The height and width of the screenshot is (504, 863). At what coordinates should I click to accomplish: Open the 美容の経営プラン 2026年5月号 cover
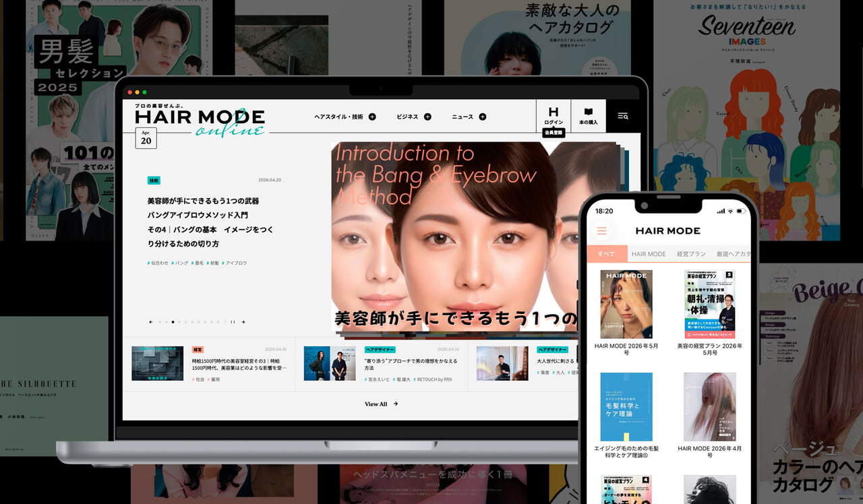coord(709,305)
